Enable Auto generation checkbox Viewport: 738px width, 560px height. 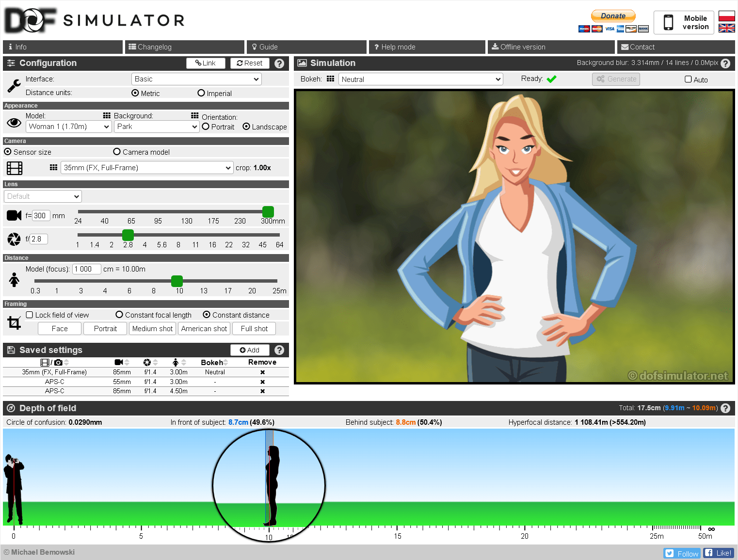[688, 79]
